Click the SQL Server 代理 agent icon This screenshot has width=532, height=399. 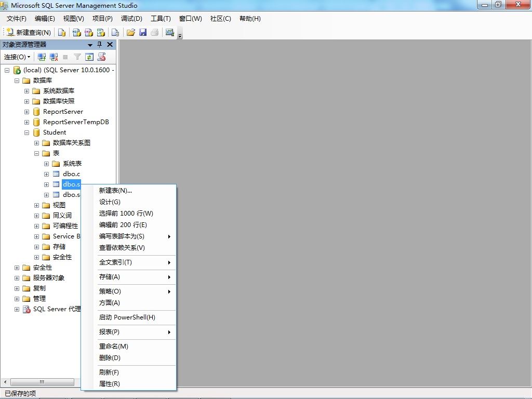tap(26, 309)
